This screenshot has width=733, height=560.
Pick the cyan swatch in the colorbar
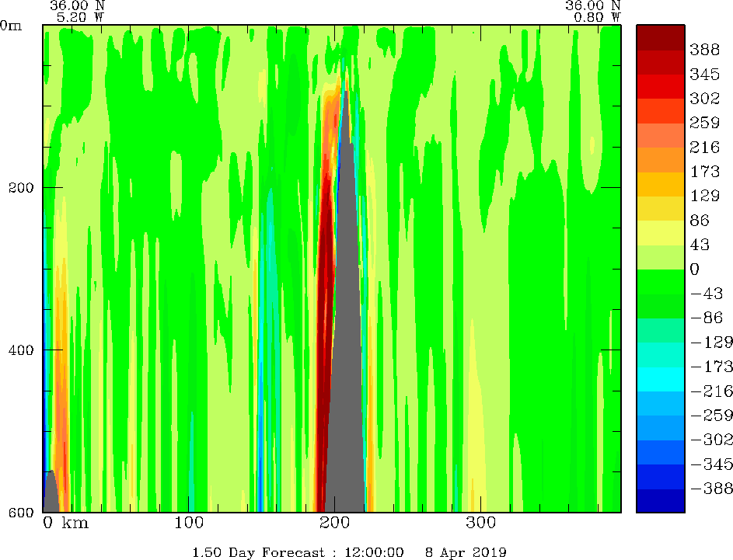tap(661, 379)
